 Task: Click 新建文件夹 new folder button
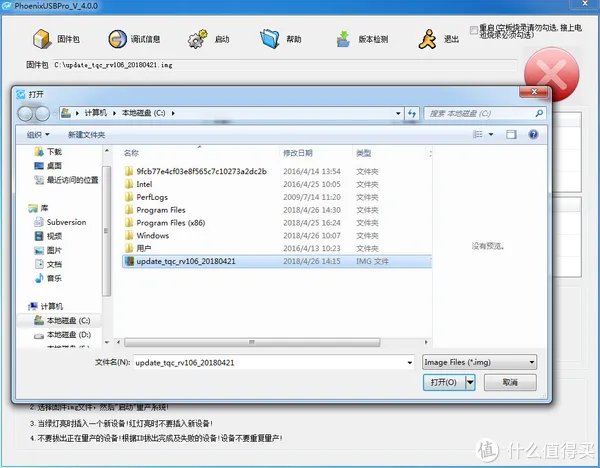[x=86, y=135]
